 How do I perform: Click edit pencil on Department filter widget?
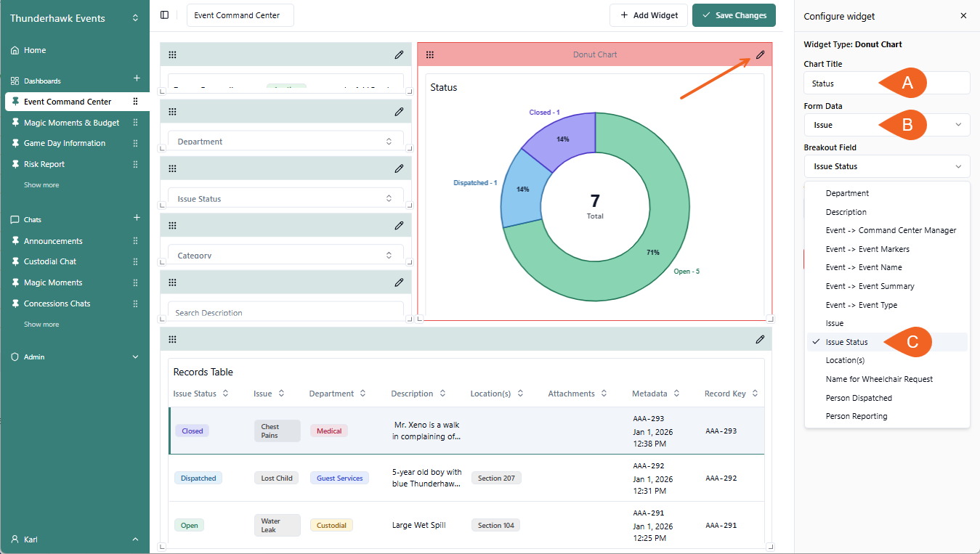[x=399, y=112]
